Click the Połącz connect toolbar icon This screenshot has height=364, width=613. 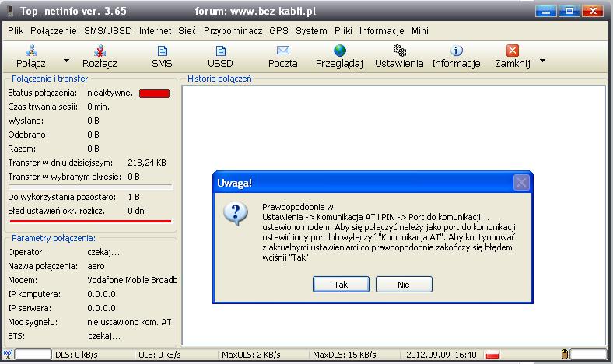click(33, 51)
